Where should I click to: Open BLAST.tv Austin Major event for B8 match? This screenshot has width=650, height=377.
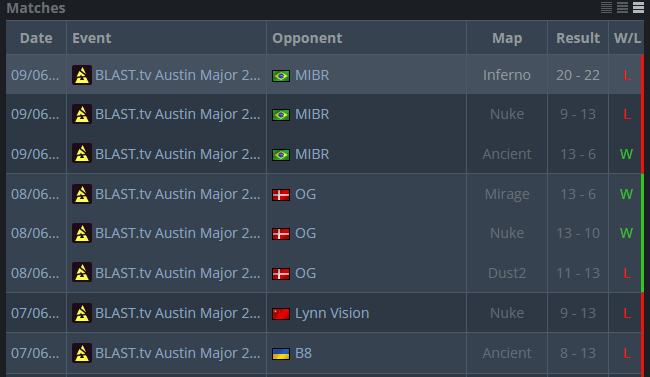177,353
